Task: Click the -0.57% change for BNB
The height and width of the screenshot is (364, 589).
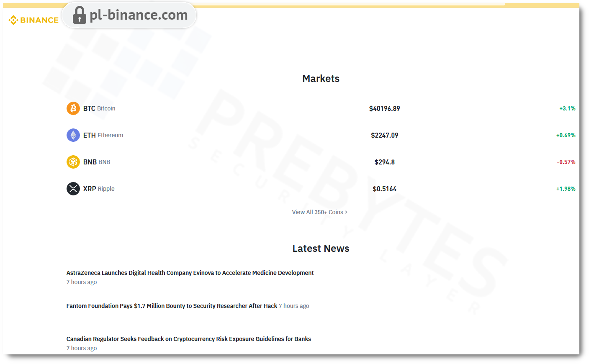Action: click(x=566, y=162)
